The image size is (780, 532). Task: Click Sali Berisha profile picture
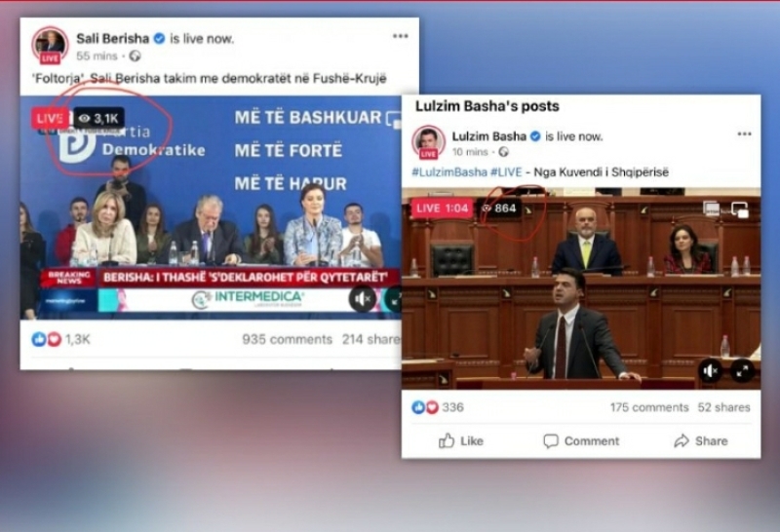pyautogui.click(x=51, y=45)
